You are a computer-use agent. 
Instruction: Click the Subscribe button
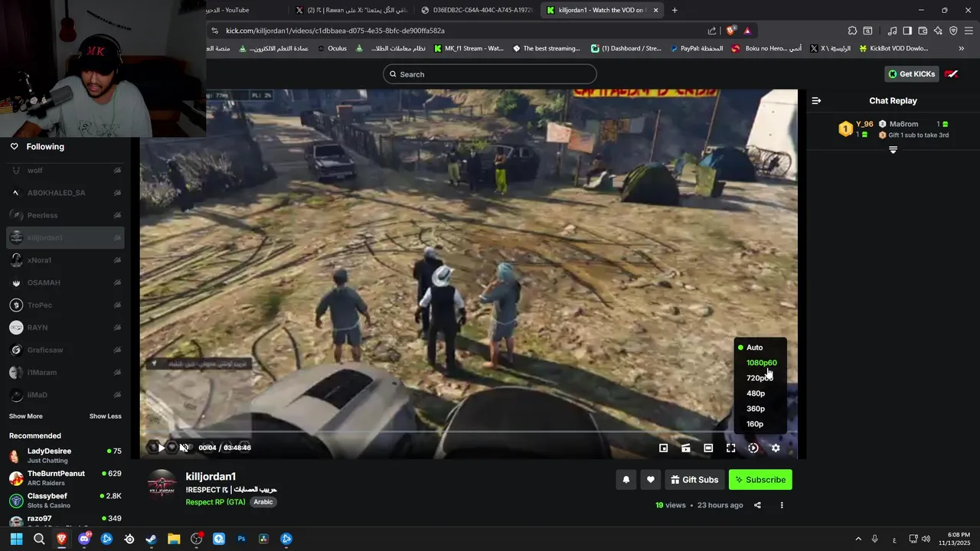760,480
